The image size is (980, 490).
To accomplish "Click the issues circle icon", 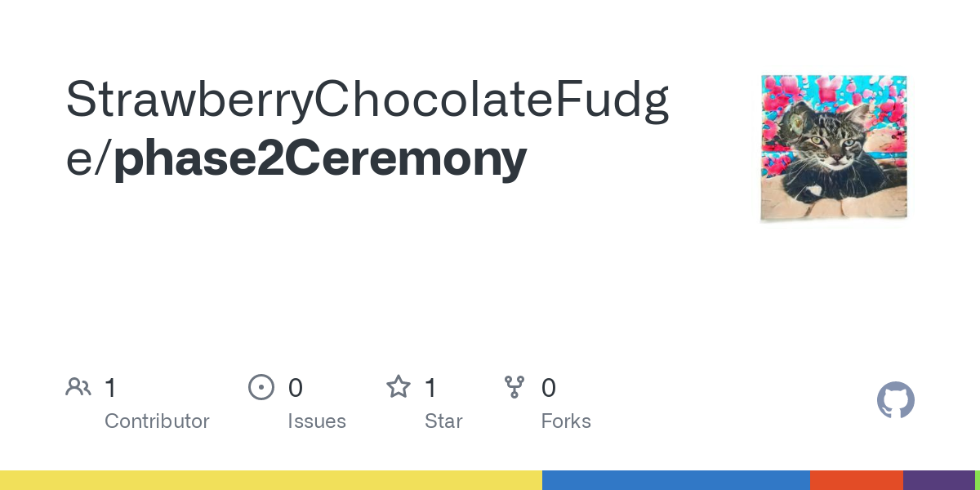I will click(261, 387).
